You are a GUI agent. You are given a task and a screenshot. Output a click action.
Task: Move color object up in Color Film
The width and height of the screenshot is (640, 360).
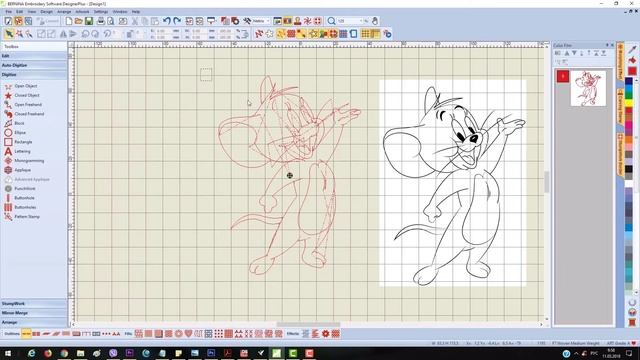click(x=567, y=53)
